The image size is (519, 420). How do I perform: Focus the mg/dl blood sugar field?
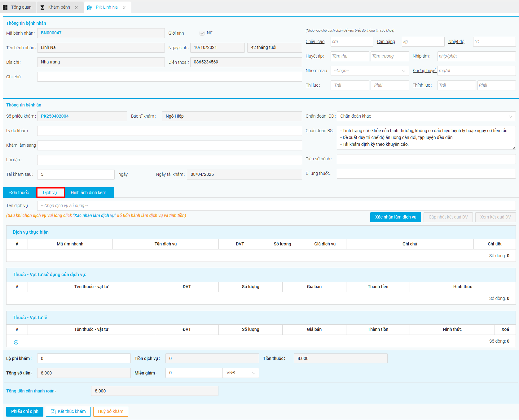point(477,71)
